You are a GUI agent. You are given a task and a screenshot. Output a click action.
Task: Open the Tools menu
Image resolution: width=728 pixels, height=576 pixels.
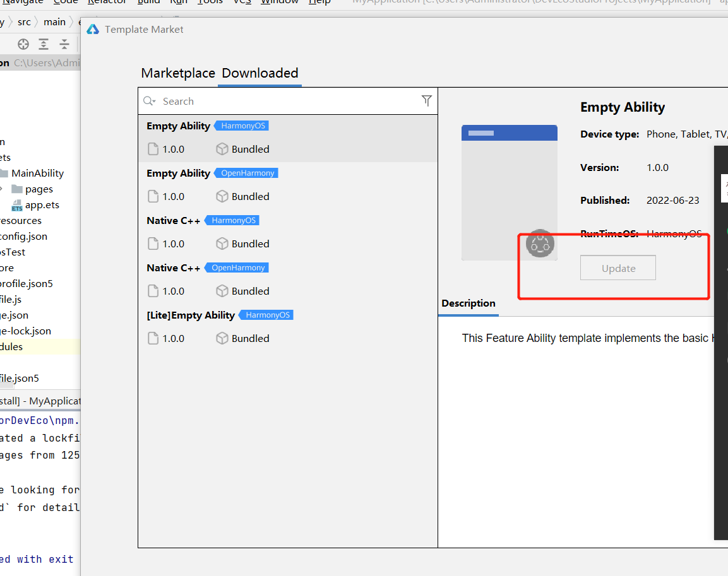210,2
